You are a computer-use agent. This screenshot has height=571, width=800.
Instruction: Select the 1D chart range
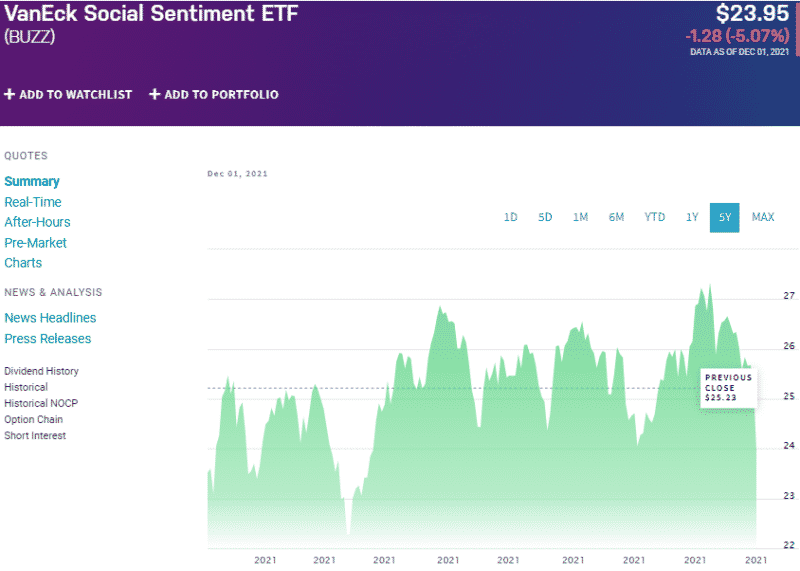pyautogui.click(x=511, y=217)
